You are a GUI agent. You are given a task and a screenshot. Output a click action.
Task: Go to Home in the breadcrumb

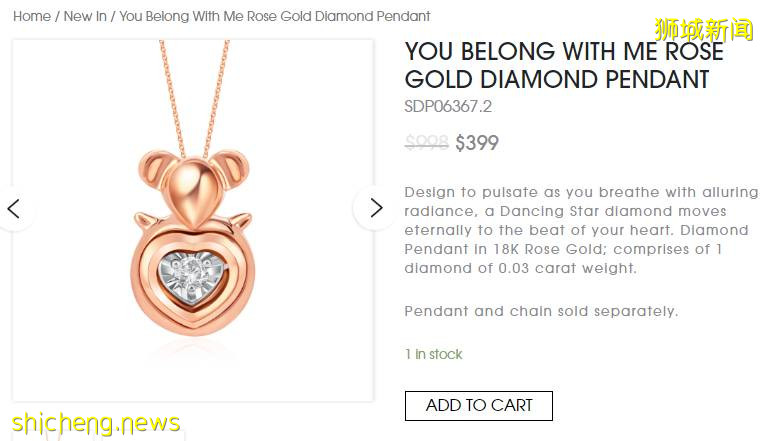click(32, 16)
